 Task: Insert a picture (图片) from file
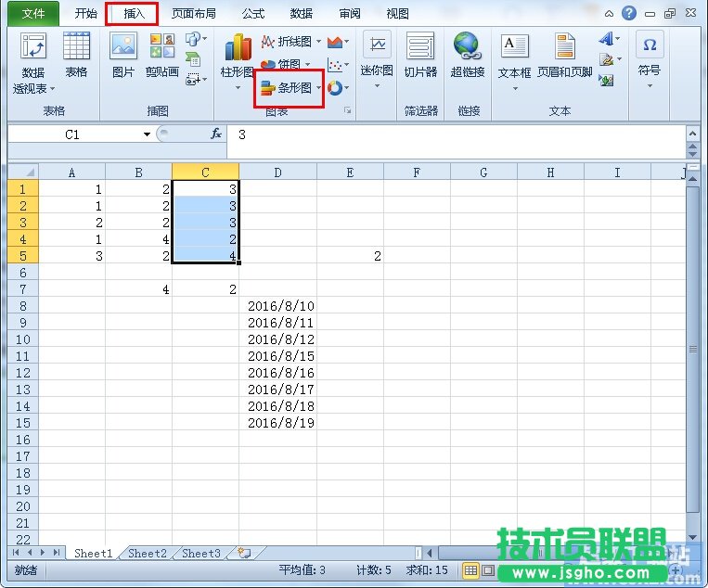click(123, 54)
